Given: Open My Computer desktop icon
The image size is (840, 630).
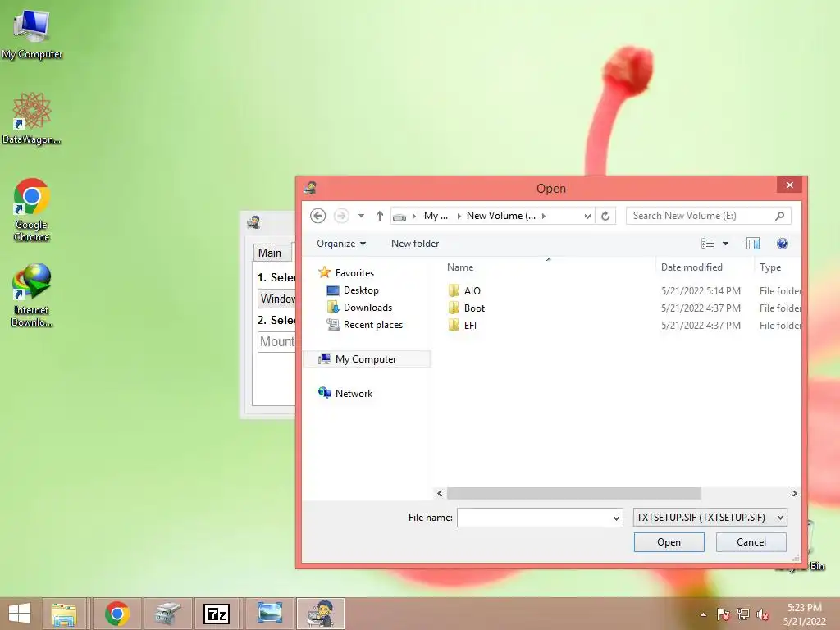Looking at the screenshot, I should (x=32, y=33).
